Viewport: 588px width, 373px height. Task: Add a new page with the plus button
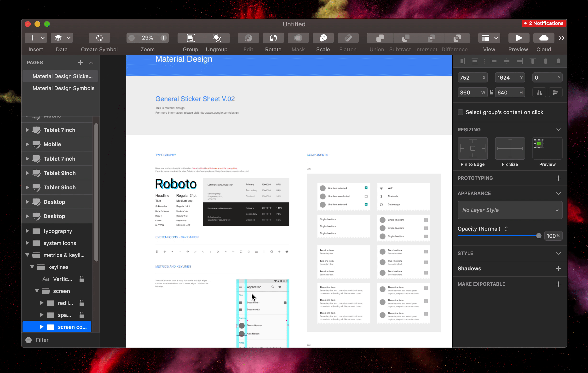coord(80,63)
